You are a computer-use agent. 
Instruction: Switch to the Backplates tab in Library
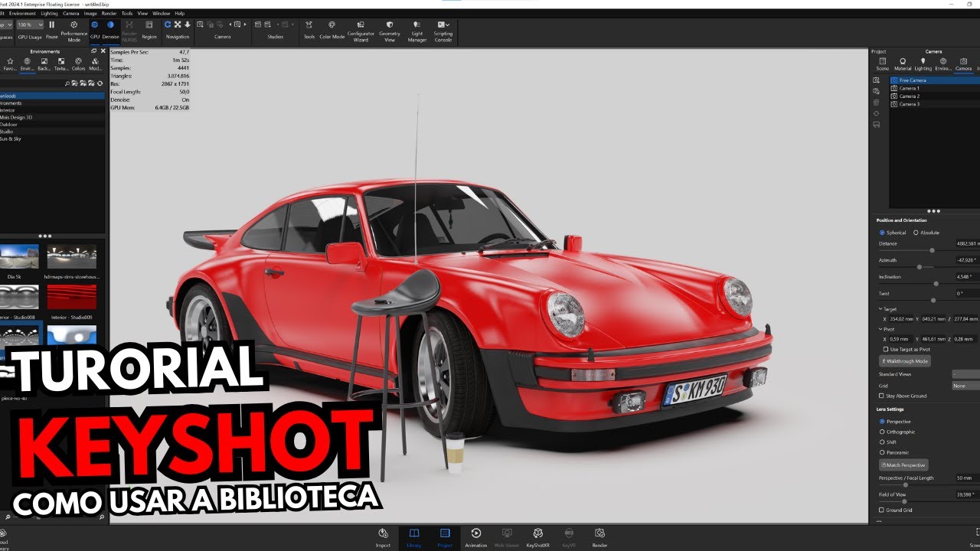44,64
